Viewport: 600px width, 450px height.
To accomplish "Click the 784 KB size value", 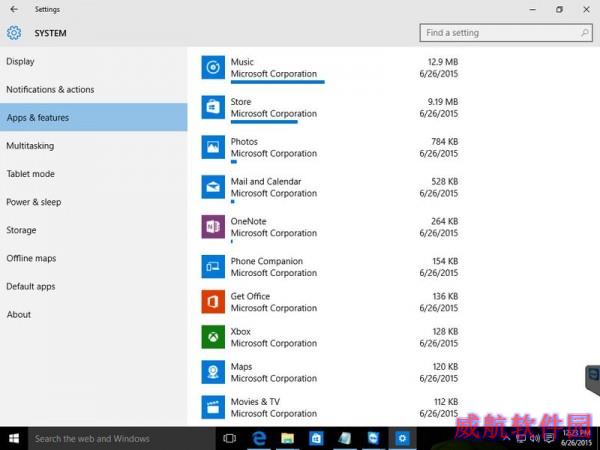I will tap(445, 141).
